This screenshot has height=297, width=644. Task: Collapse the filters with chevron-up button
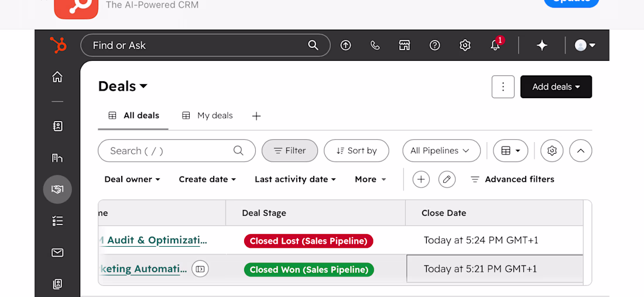point(580,151)
